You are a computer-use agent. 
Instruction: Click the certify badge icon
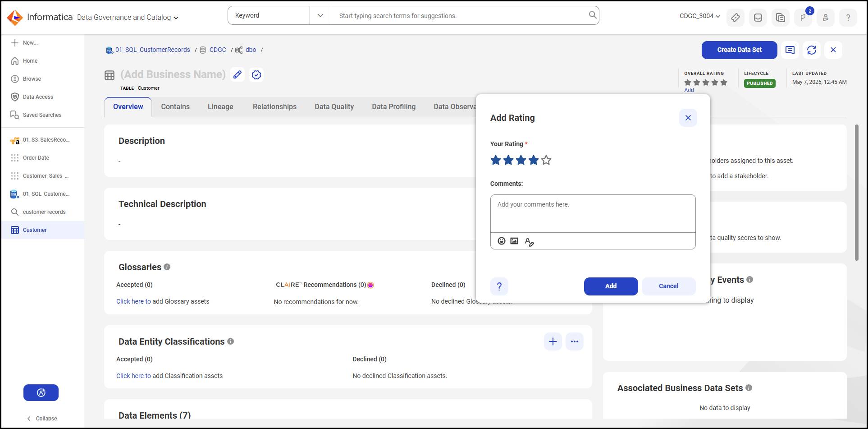(x=256, y=74)
